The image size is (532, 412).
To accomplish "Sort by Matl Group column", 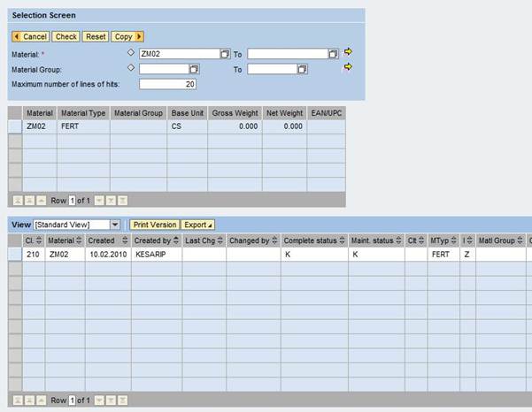I will point(520,240).
